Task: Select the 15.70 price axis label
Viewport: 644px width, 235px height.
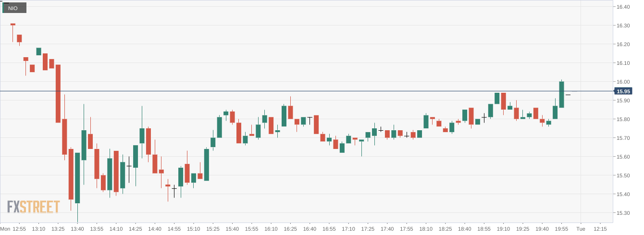Action: 623,138
